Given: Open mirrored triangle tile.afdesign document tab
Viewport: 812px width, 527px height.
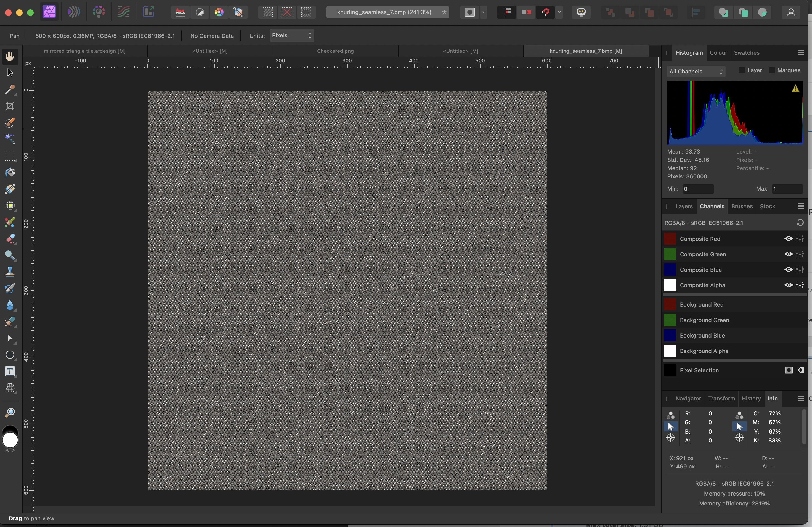Looking at the screenshot, I should click(85, 51).
